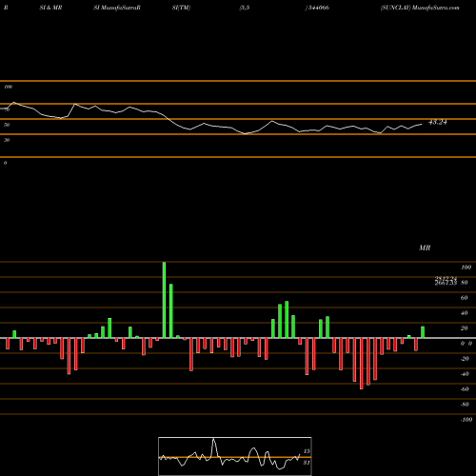Click the RSI value label 43.24
This screenshot has width=476, height=476.
(x=438, y=122)
